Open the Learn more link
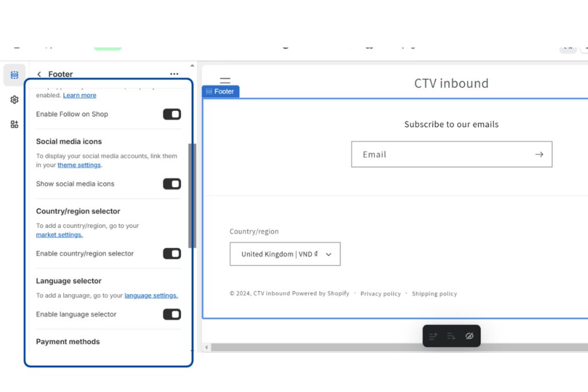 click(79, 95)
